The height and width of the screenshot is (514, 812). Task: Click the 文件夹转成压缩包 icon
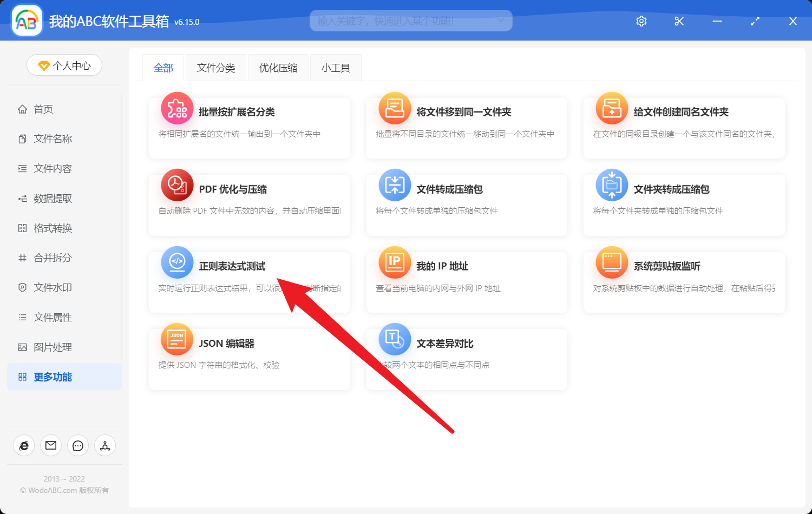coord(611,185)
